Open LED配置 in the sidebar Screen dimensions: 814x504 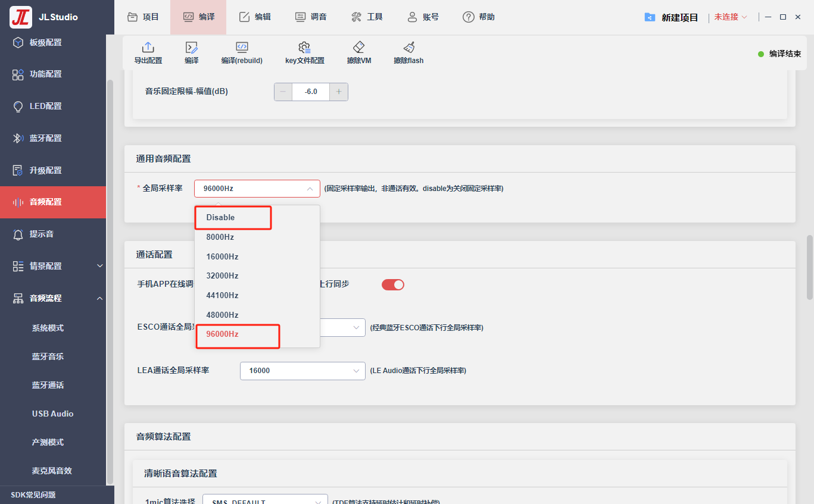pos(53,107)
